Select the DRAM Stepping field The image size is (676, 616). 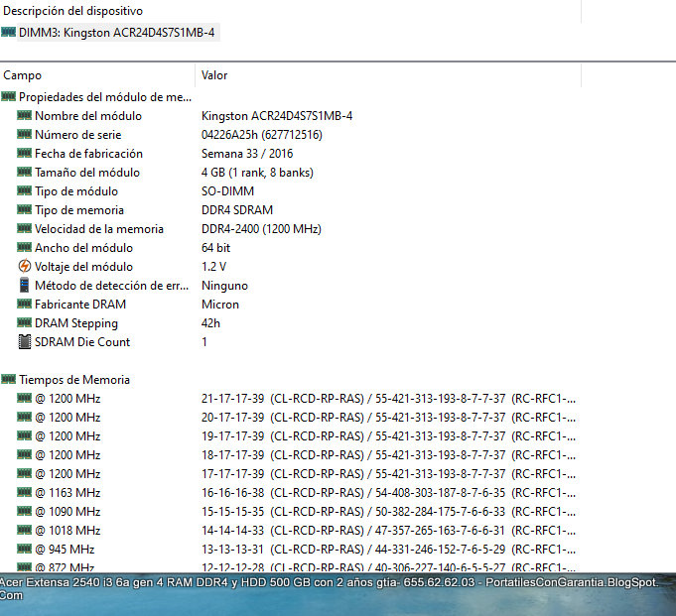click(76, 323)
